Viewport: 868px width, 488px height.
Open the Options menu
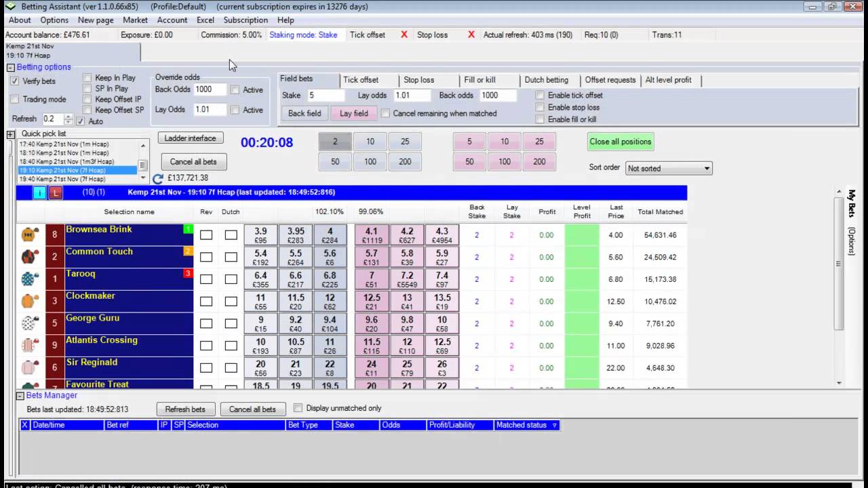54,20
